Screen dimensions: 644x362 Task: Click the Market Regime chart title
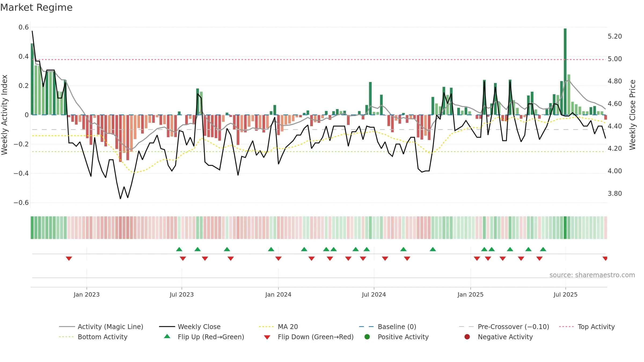[x=36, y=8]
